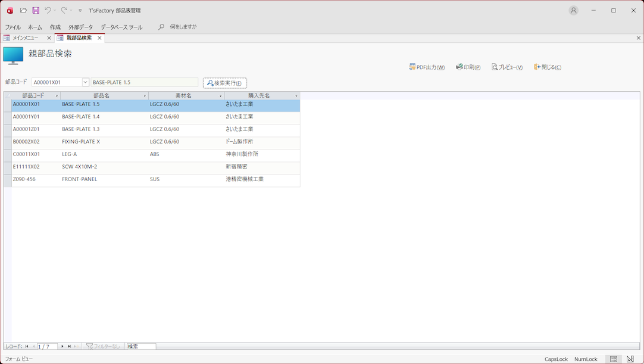The image size is (644, 364).
Task: Click the フィルターなし filter toggle
Action: [103, 346]
